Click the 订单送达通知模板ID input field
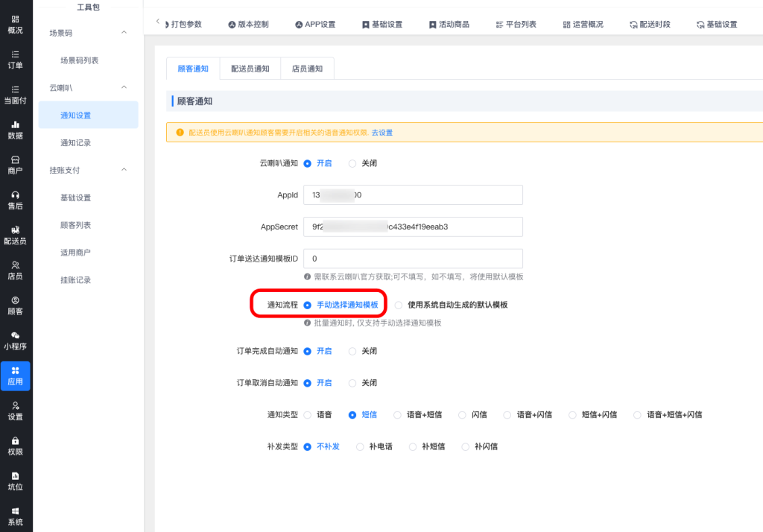763x532 pixels. [413, 259]
